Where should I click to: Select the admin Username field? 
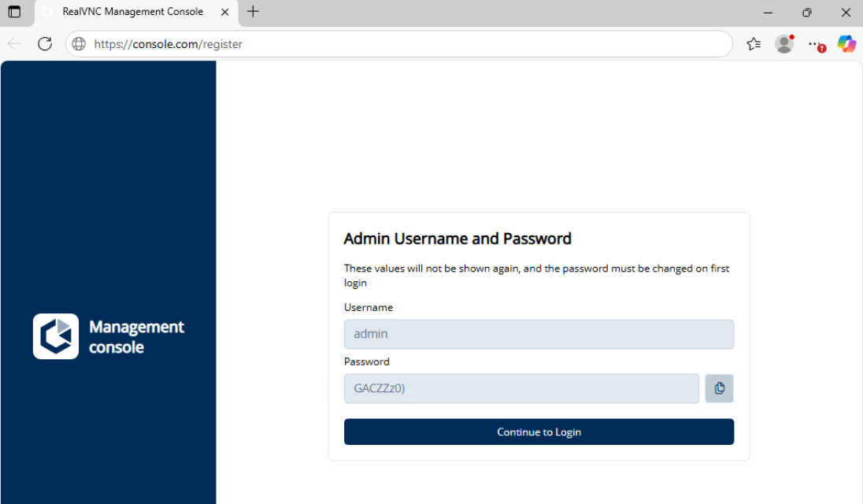[x=539, y=334]
